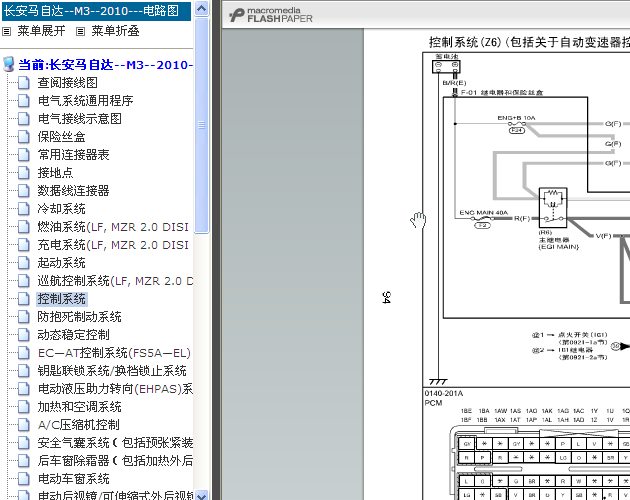
Task: Open 接地点 entry
Action: [x=55, y=173]
